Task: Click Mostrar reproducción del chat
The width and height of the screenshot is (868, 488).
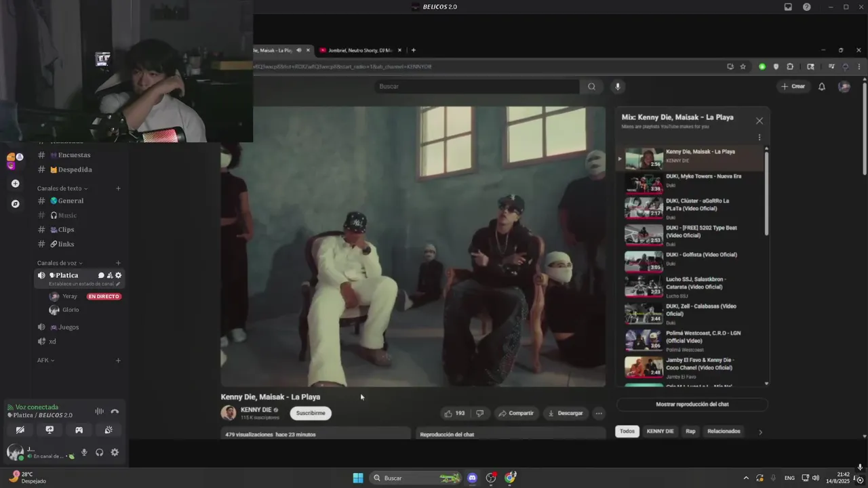Action: pyautogui.click(x=692, y=405)
